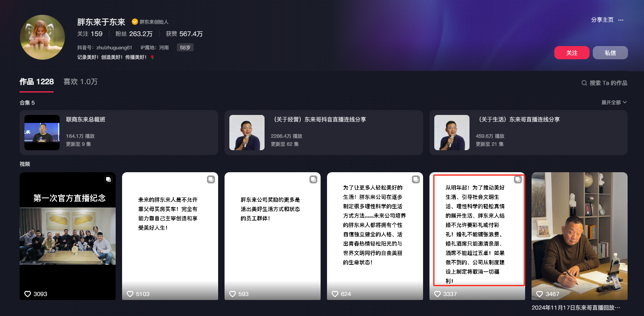Click thumbnail of 关于经营 collection
The height and width of the screenshot is (316, 644).
(x=247, y=133)
